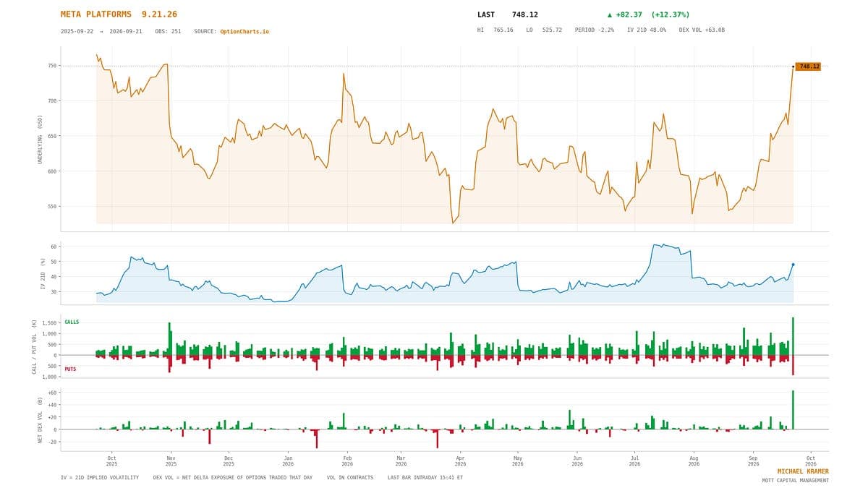The image size is (868, 488).
Task: Click the Aug 2026 x-axis label
Action: [x=694, y=461]
